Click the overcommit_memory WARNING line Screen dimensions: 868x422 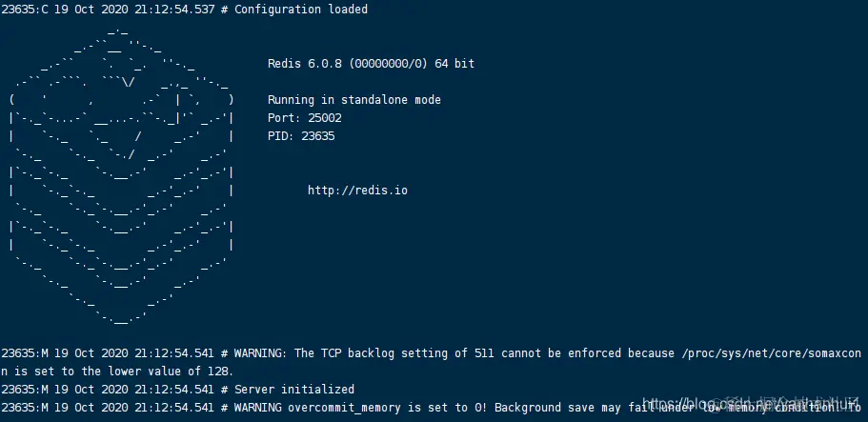(432, 408)
